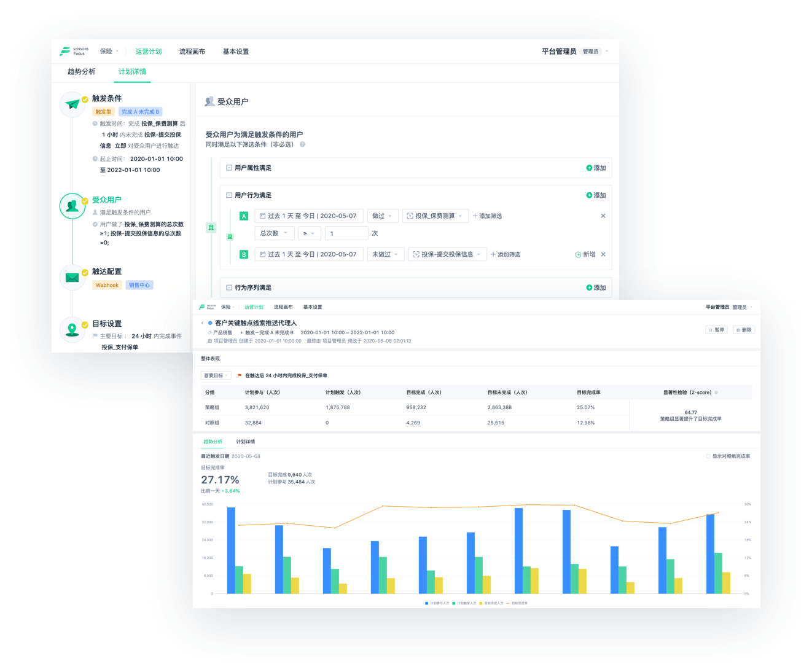Viewport: 812px width, 672px height.
Task: Click the 新增 plus icon in row B
Action: coord(578,255)
